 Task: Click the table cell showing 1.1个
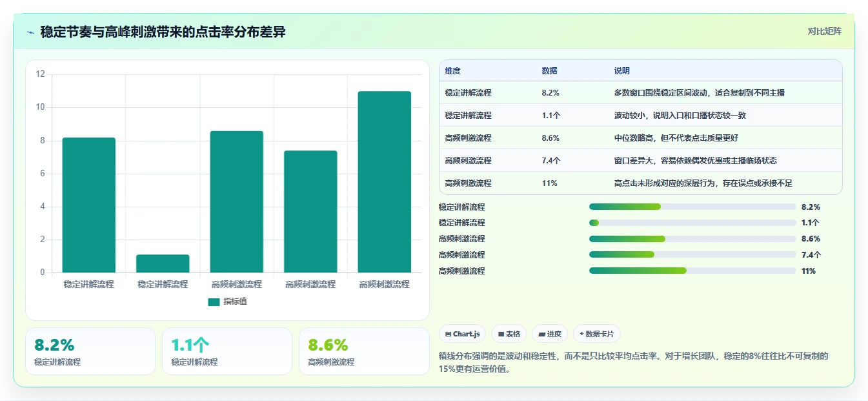click(x=550, y=116)
